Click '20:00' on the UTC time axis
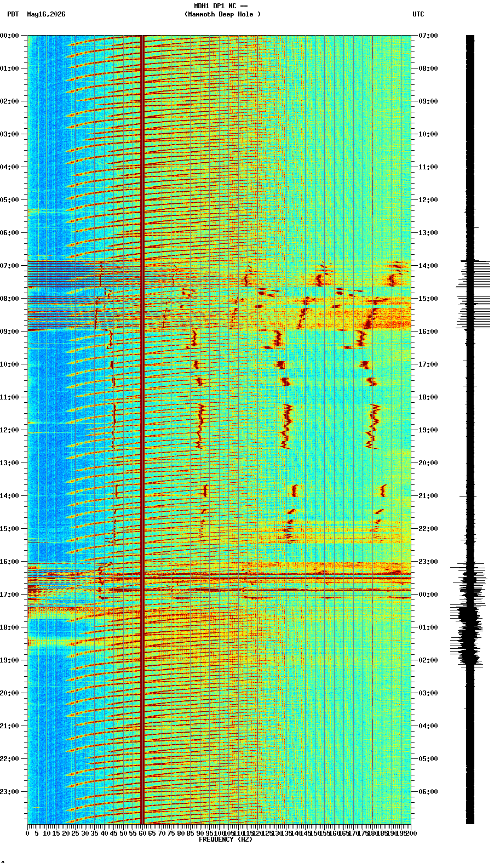 [428, 463]
